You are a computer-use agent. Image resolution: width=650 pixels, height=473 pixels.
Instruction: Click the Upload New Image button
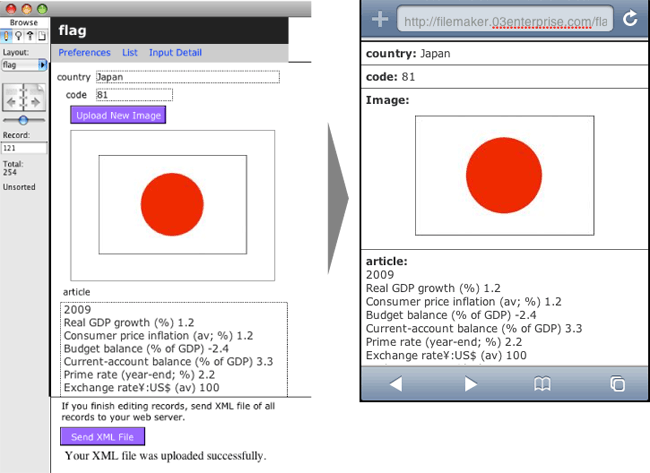[118, 115]
